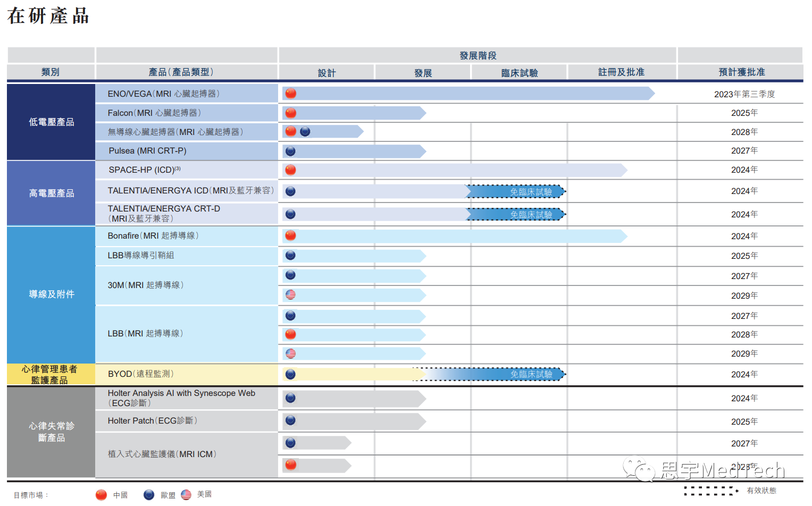Click the ENO/VEGA progress bar
The width and height of the screenshot is (812, 506).
click(x=468, y=93)
